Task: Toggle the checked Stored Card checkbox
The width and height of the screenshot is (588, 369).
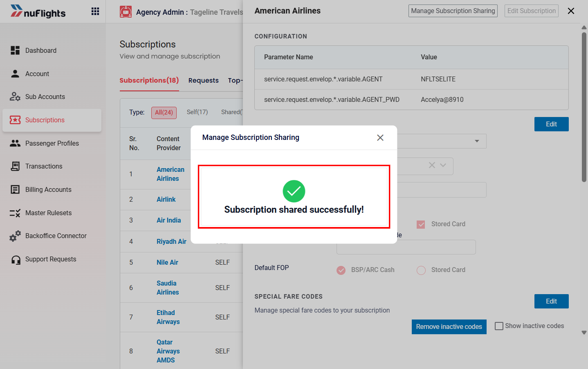Action: click(421, 224)
